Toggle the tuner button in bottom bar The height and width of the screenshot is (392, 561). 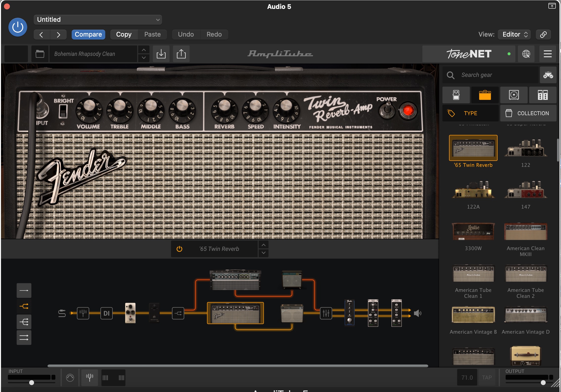coord(89,377)
